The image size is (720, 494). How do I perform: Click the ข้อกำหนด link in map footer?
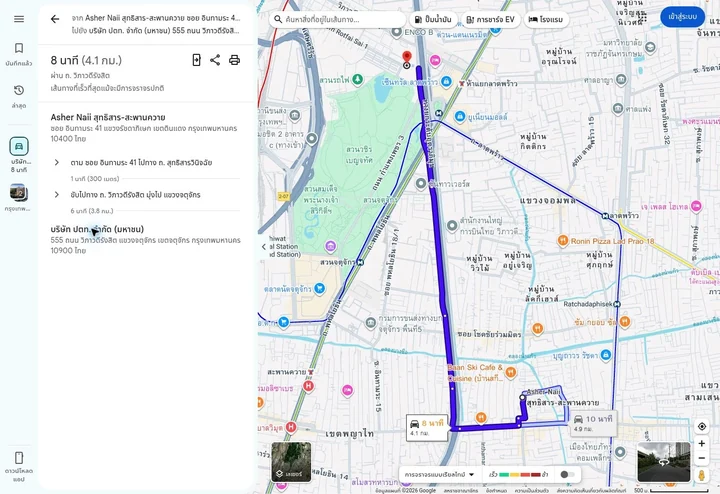[496, 491]
